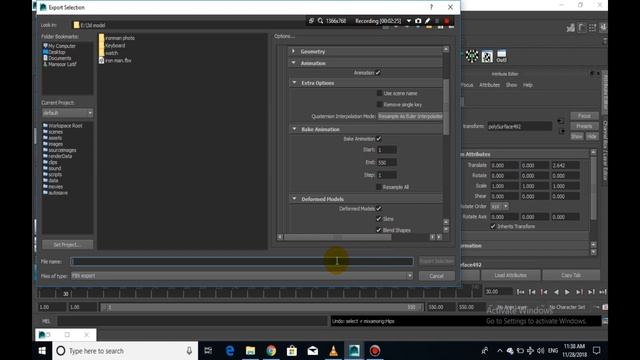This screenshot has width=640, height=360.
Task: Open Attributes menu in Attribute Editor
Action: pyautogui.click(x=489, y=85)
